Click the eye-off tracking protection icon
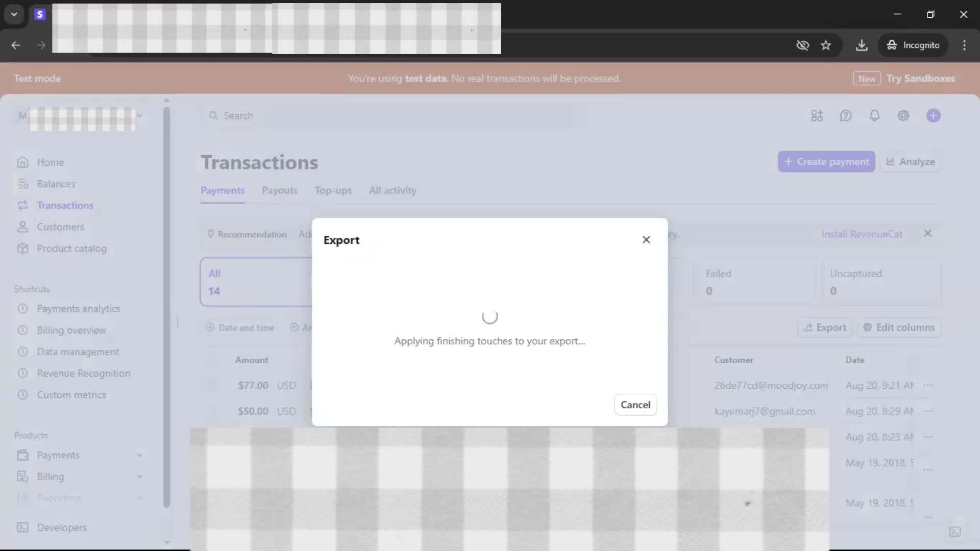This screenshot has height=551, width=980. [x=802, y=45]
